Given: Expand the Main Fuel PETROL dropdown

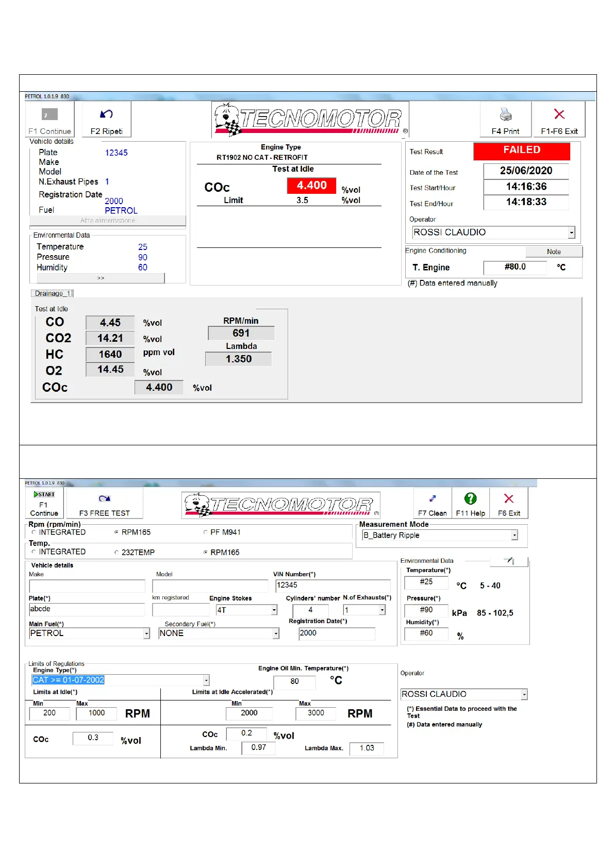Looking at the screenshot, I should click(x=146, y=633).
